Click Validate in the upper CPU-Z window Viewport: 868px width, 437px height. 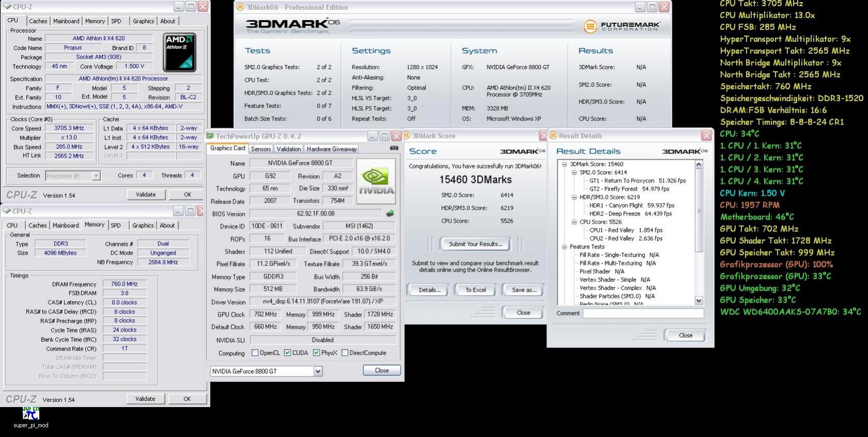(146, 195)
